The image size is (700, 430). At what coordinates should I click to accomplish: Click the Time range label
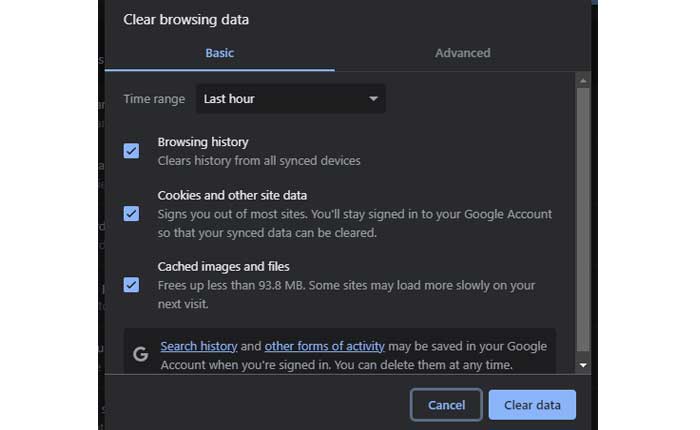click(154, 99)
